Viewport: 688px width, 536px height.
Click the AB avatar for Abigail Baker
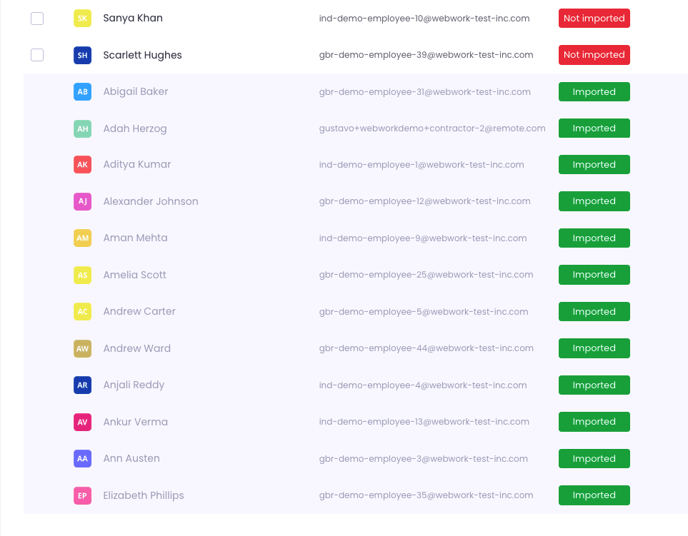click(82, 92)
